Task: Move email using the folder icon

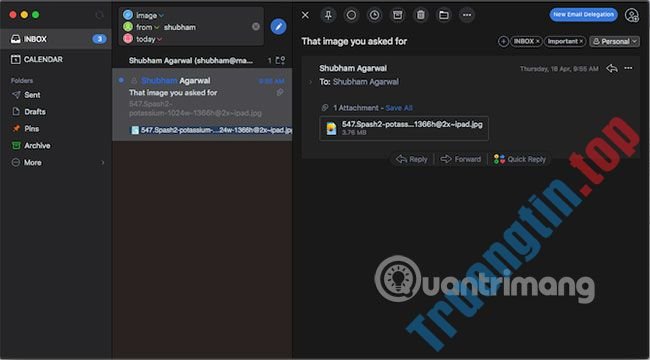Action: 444,15
